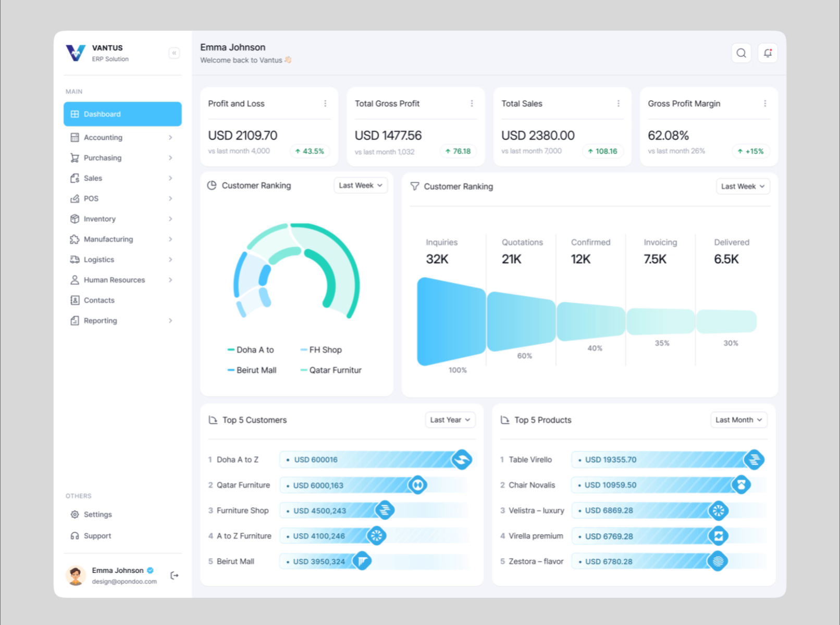The width and height of the screenshot is (840, 625).
Task: Click the Settings gear icon
Action: (x=75, y=515)
